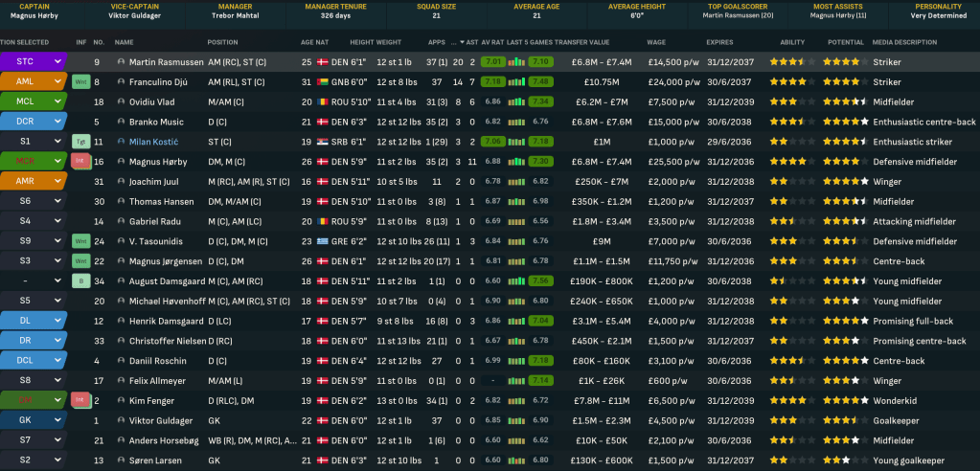980x471 pixels.
Task: Click the player info icon beside Martin Rasmussen
Action: (x=121, y=62)
